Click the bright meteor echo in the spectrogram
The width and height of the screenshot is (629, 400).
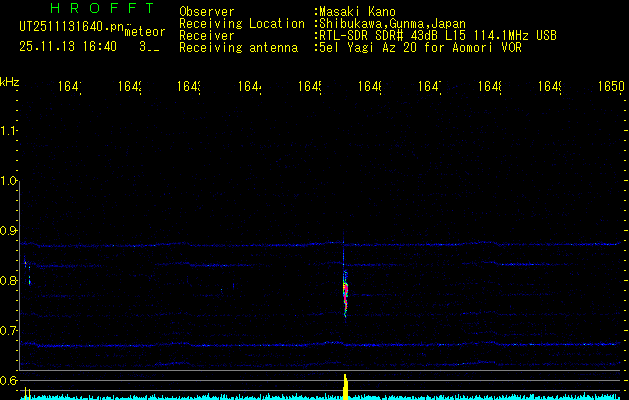pos(345,290)
